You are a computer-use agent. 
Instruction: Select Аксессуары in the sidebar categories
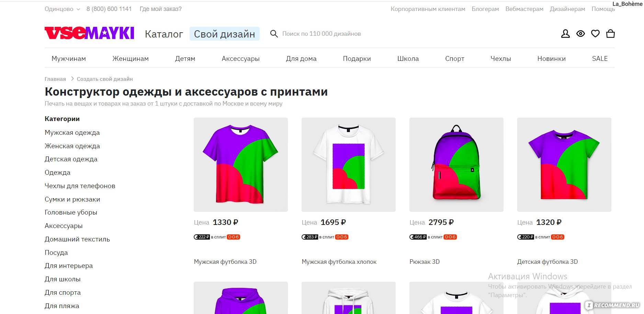pyautogui.click(x=64, y=226)
